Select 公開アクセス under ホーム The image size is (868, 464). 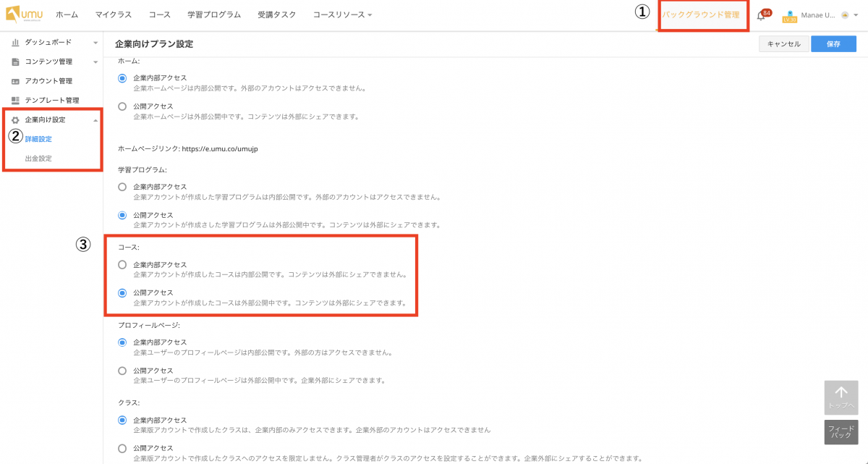(122, 106)
